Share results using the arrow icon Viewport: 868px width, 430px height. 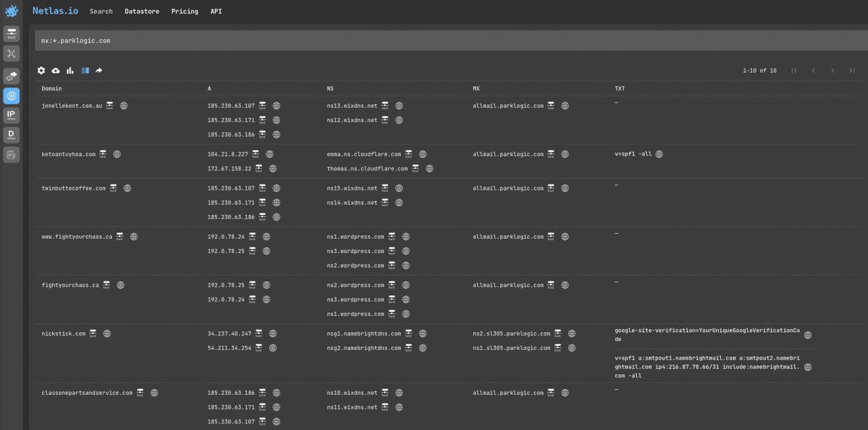99,71
